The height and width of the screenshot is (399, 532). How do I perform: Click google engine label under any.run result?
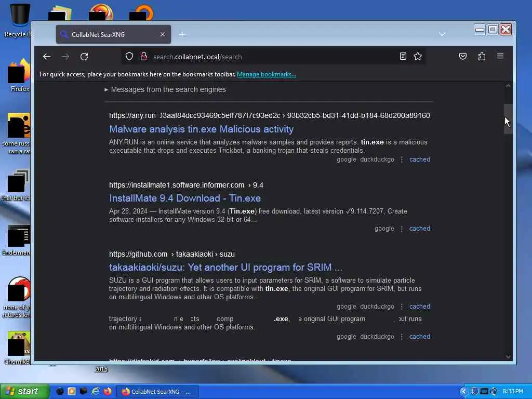click(346, 159)
